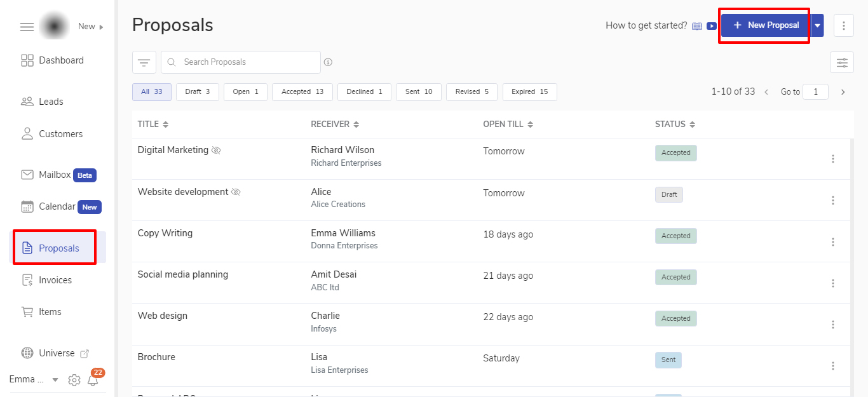Open the Emma account dropdown
Screen dimensions: 868x397
click(55, 380)
